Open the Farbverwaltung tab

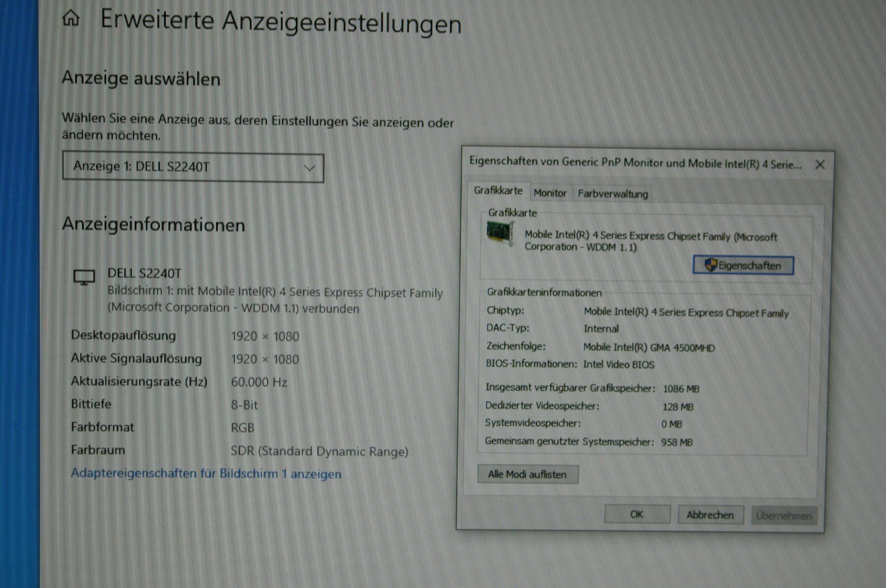(x=612, y=193)
